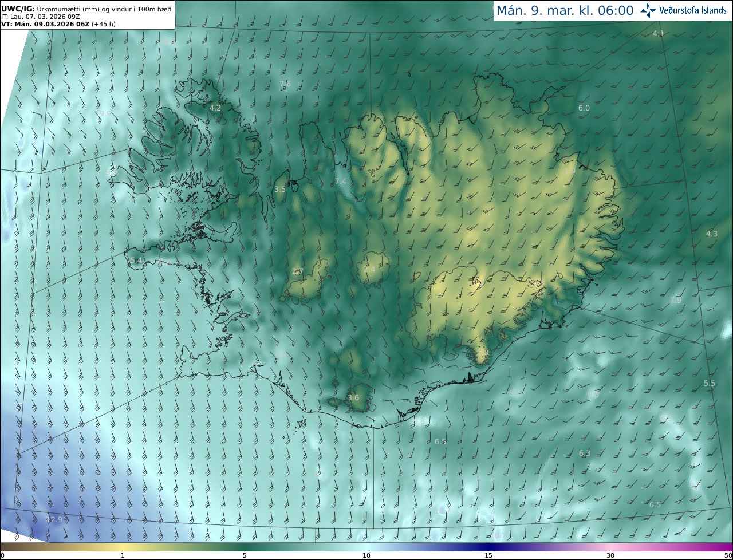Viewport: 733px width, 560px height.
Task: Click the 5.4 value label
Action: coord(136,260)
